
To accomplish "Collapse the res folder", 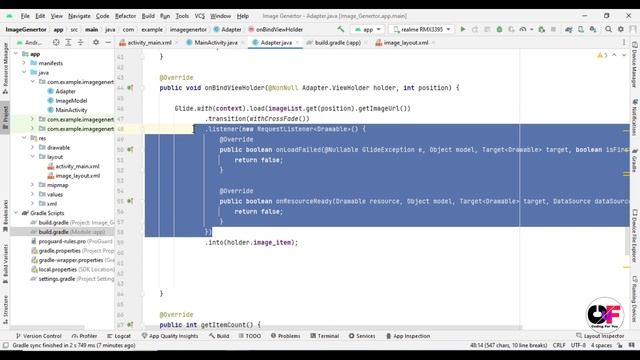I will tap(24, 138).
